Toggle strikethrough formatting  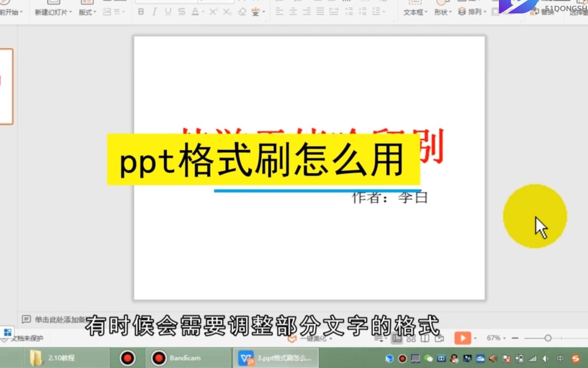[x=182, y=12]
